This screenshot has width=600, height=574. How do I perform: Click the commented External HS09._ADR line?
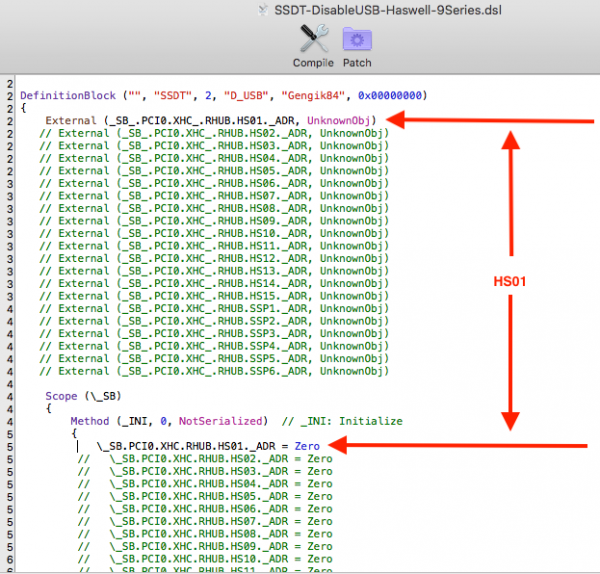[214, 221]
